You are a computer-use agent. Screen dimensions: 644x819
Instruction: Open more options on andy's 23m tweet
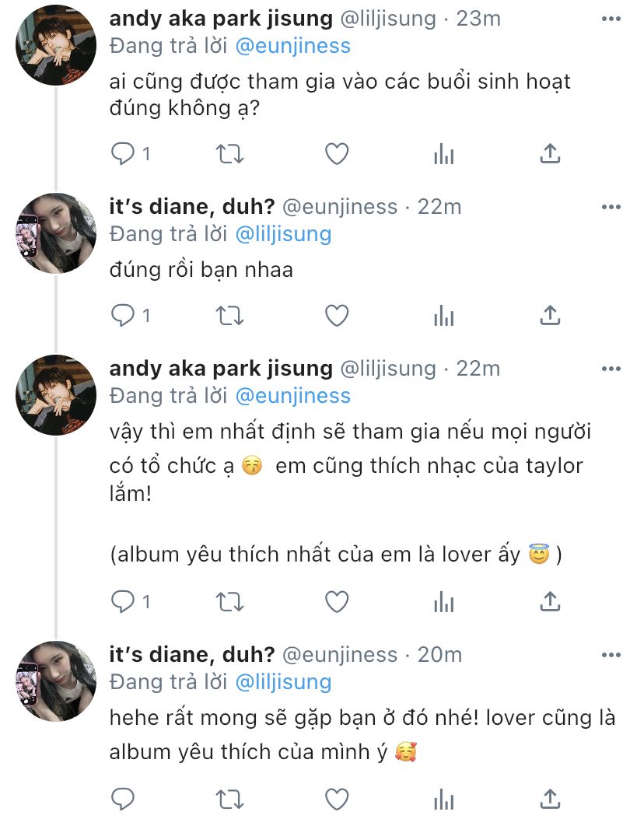[x=611, y=19]
